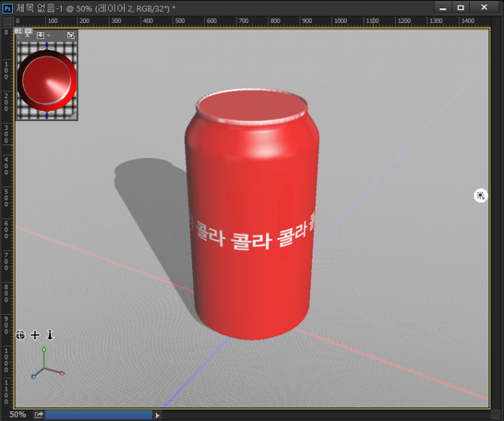
Task: Select the Pan 3D camera icon
Action: click(35, 335)
